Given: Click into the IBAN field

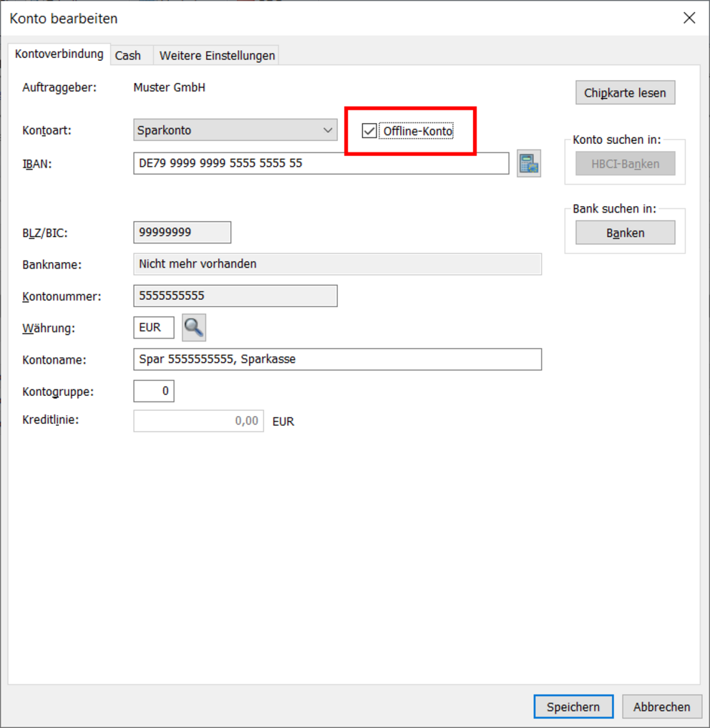Looking at the screenshot, I should click(x=321, y=163).
